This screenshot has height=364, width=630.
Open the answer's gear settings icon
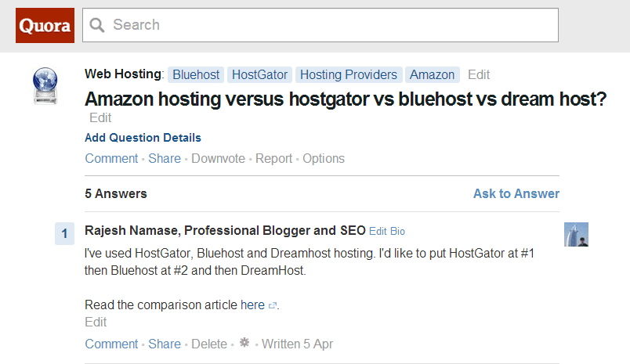(x=244, y=343)
